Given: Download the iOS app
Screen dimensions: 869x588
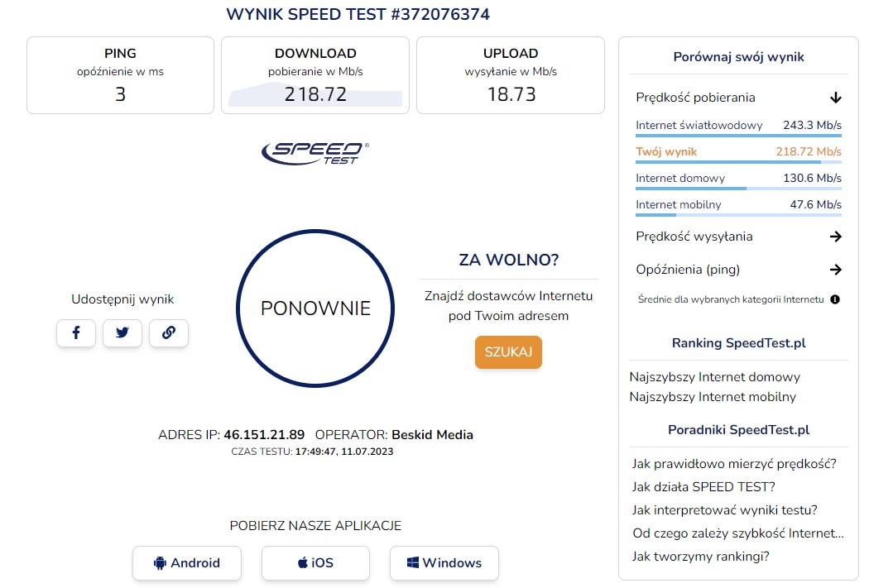Looking at the screenshot, I should (x=315, y=563).
